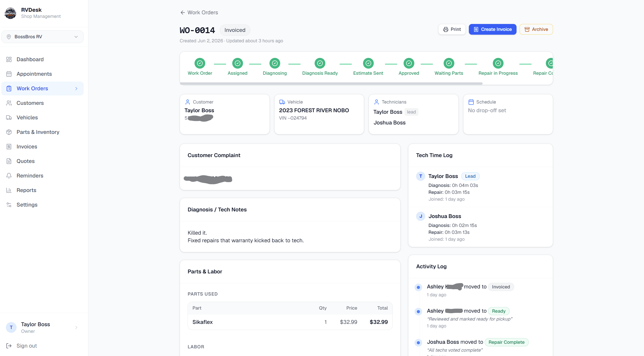Click the Quotes document icon
The height and width of the screenshot is (356, 644).
tap(9, 161)
